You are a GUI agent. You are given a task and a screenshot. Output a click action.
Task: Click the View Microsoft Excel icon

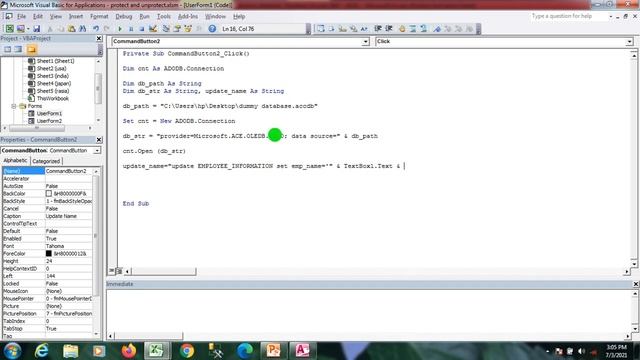(9, 29)
